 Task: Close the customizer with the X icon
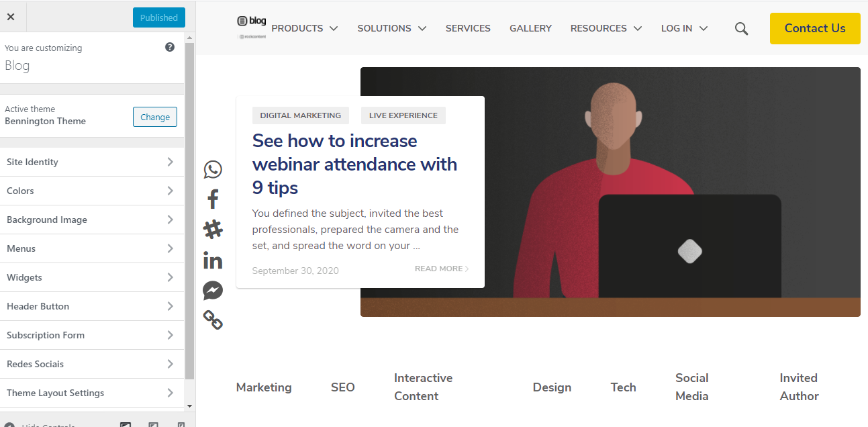tap(11, 17)
